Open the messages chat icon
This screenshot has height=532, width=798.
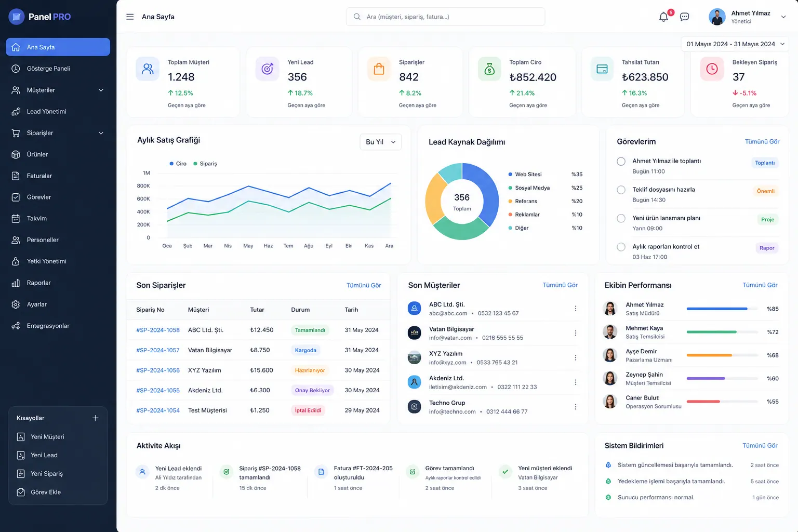coord(685,17)
